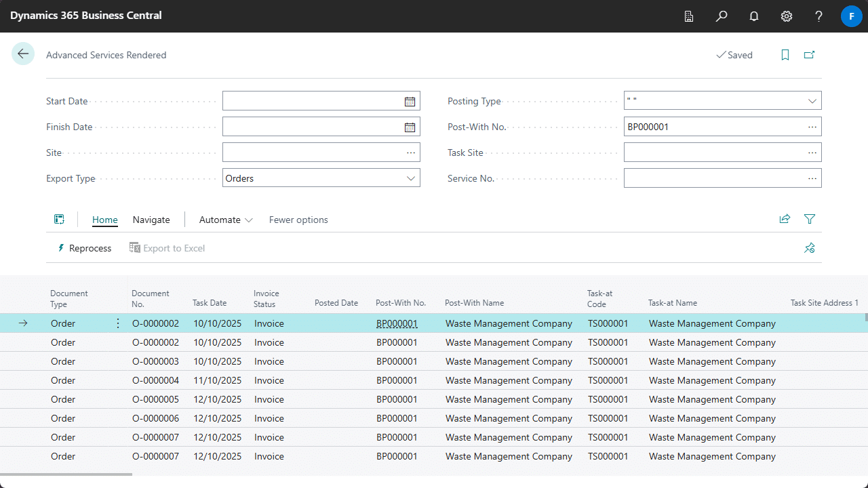Open page in new window icon
Viewport: 868px width, 488px height.
(809, 55)
